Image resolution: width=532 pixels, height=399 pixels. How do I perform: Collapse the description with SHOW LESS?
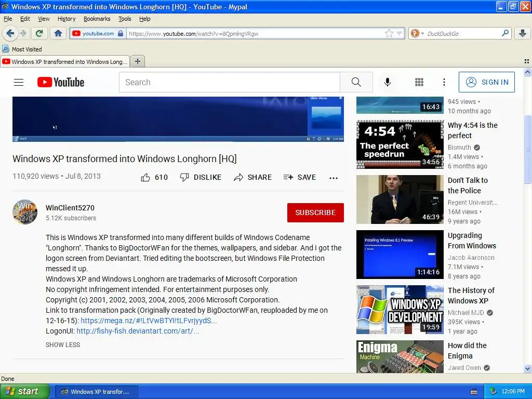[63, 345]
